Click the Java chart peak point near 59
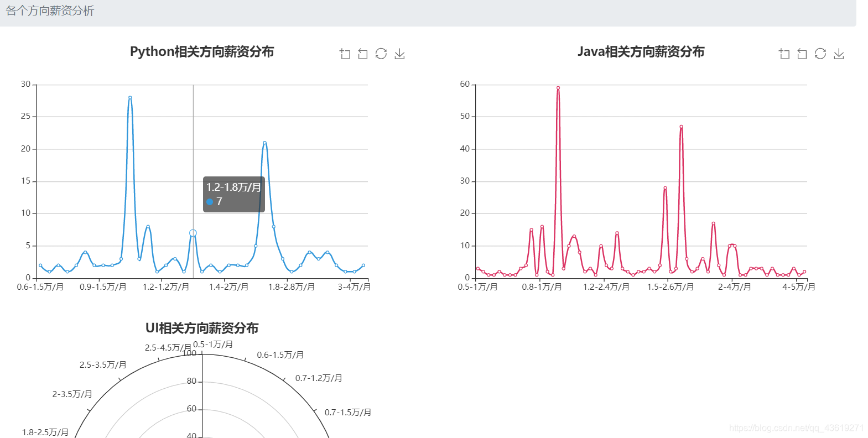868x438 pixels. coord(558,88)
